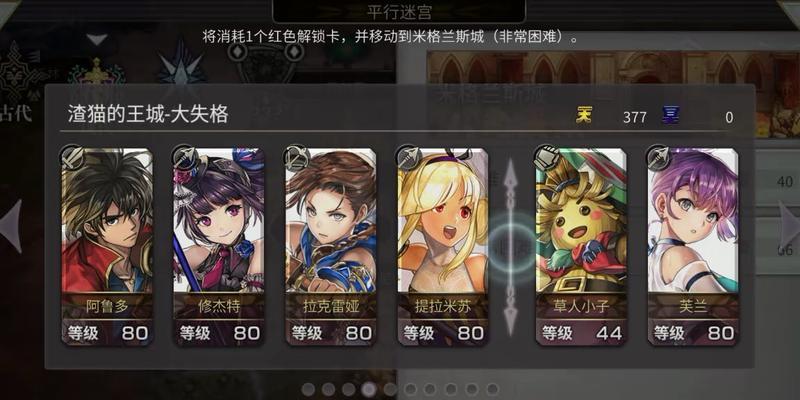Click weapon type icon on 阿鲁多 card
800x400 pixels.
(x=71, y=158)
